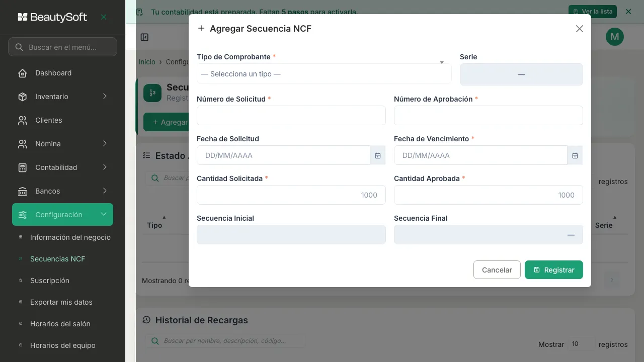Open the Tipo de Comprobante dropdown
The height and width of the screenshot is (362, 644).
(324, 73)
